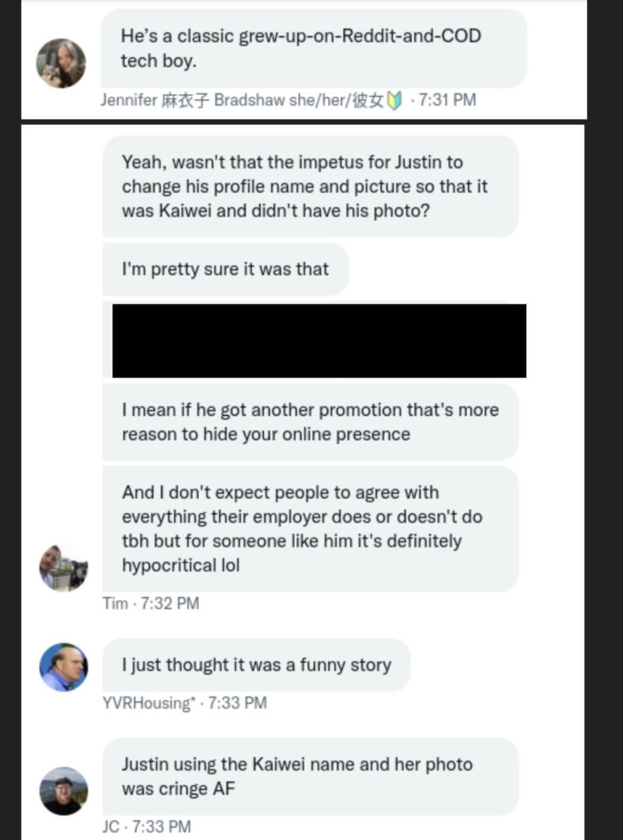The height and width of the screenshot is (840, 623).
Task: Click the "cringe AF" message bubble
Action: click(x=309, y=776)
